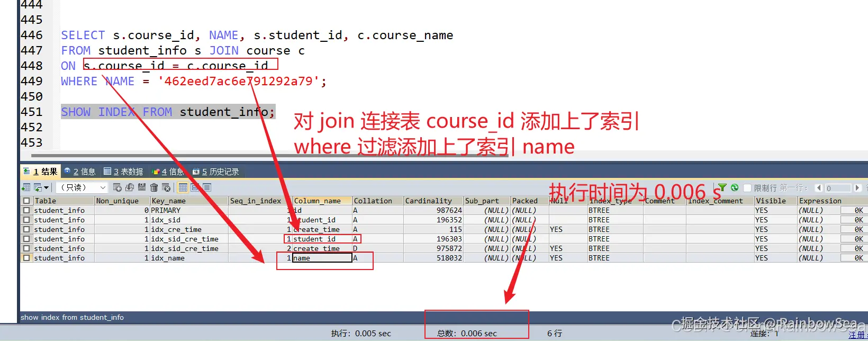The image size is (868, 341).
Task: Check the idx_sid row checkbox
Action: (26, 220)
